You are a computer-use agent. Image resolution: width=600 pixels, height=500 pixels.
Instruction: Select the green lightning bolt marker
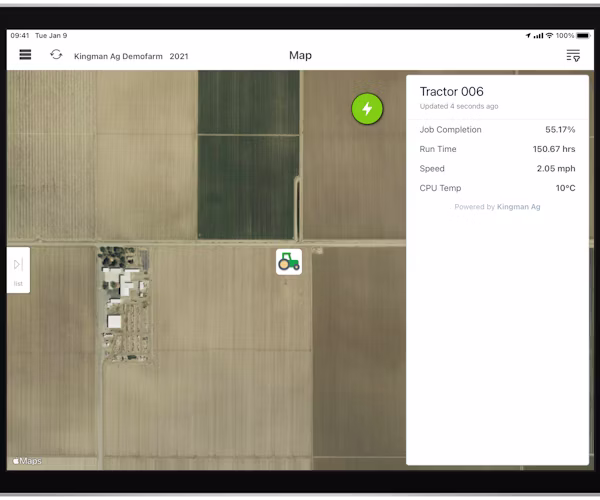(x=367, y=109)
